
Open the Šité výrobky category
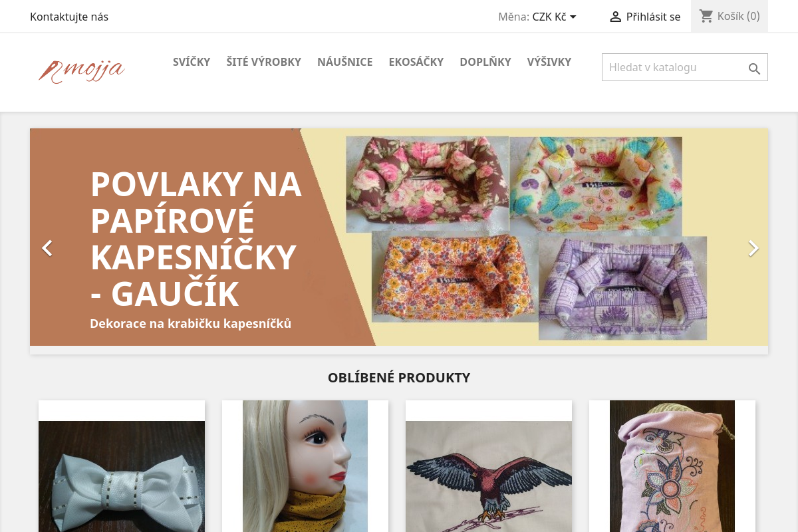point(263,62)
